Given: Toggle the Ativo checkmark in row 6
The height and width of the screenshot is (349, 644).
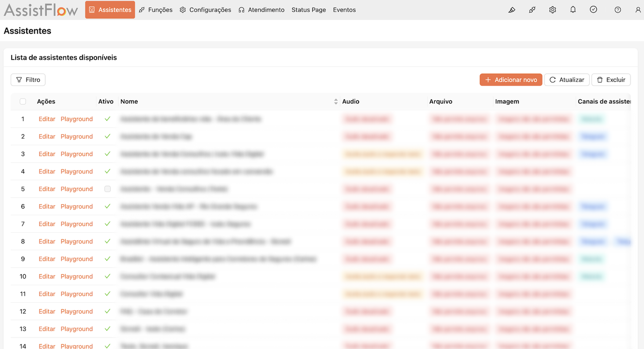Looking at the screenshot, I should coord(107,207).
